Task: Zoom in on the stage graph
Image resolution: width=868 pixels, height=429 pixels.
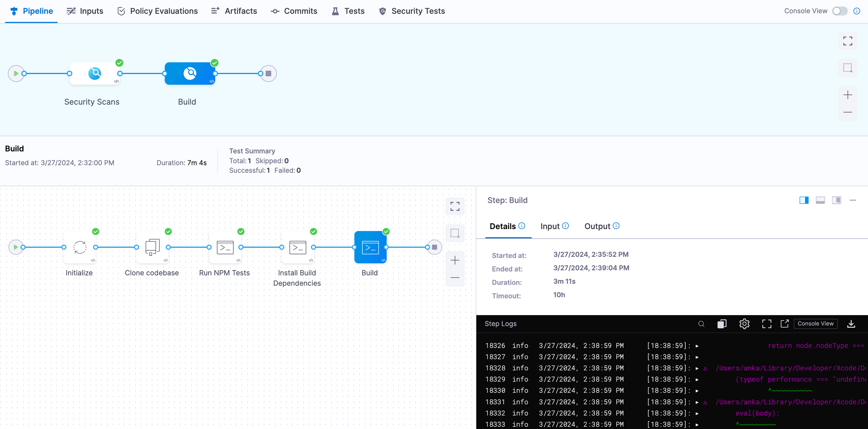Action: point(847,95)
